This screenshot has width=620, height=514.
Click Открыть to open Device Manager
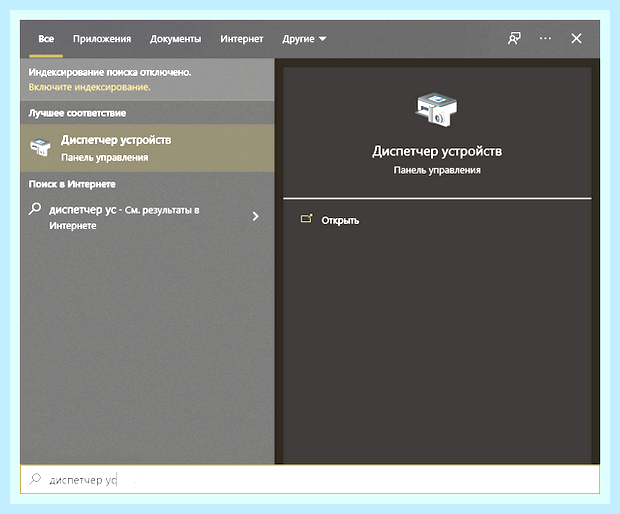(340, 221)
